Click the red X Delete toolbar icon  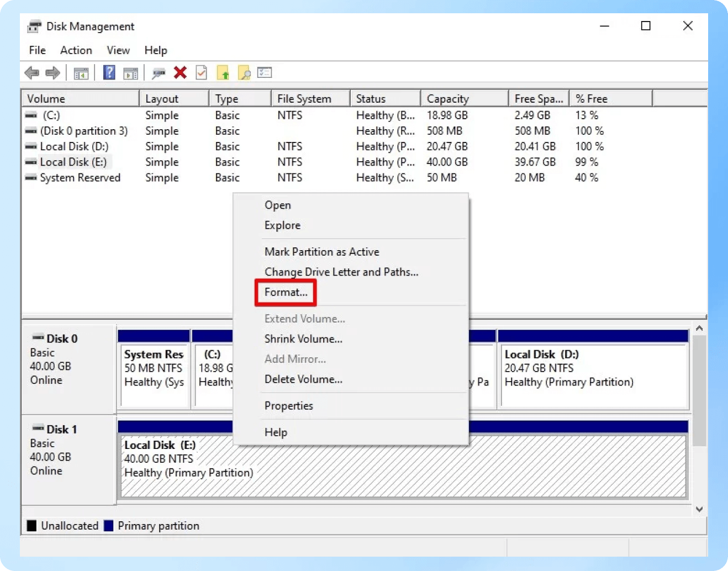(180, 72)
